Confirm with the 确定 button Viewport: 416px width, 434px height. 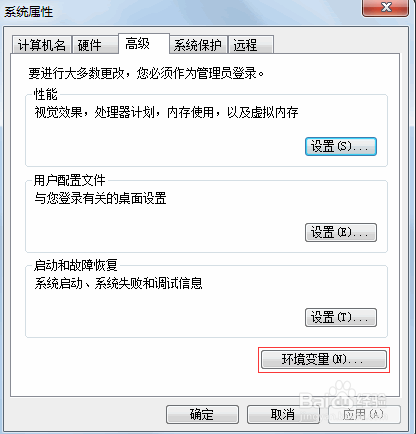pos(202,414)
